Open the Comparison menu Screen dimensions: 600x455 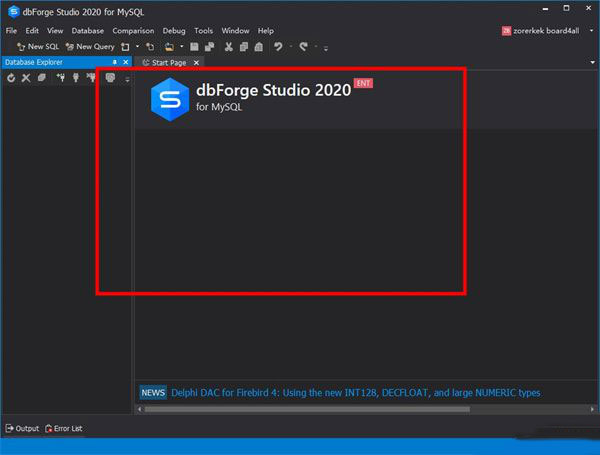click(x=133, y=31)
